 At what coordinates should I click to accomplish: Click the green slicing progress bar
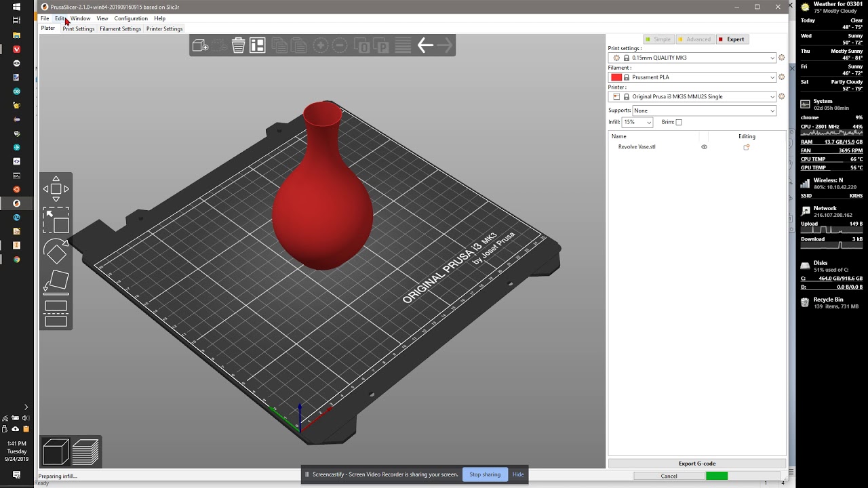tap(717, 476)
